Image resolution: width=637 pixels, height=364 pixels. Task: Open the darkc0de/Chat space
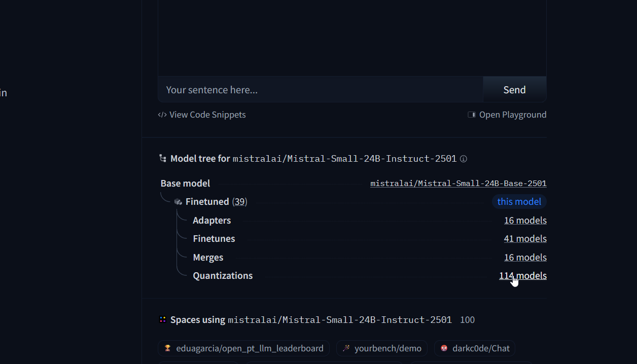click(475, 348)
